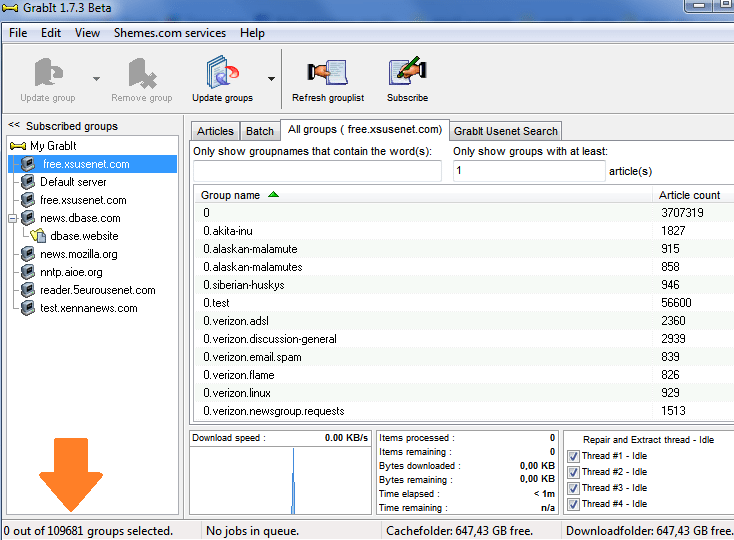Image resolution: width=734 pixels, height=540 pixels.
Task: Select the 0.alaskan-malamute group row
Action: 464,248
